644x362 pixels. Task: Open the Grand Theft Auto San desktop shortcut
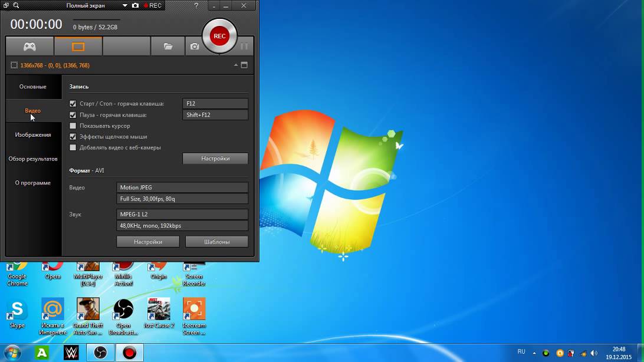[88, 317]
